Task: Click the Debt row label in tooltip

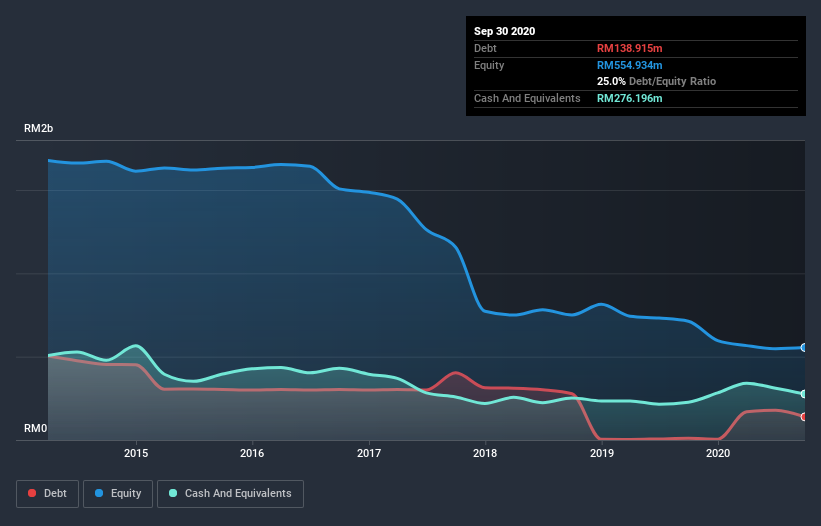Action: pos(485,48)
